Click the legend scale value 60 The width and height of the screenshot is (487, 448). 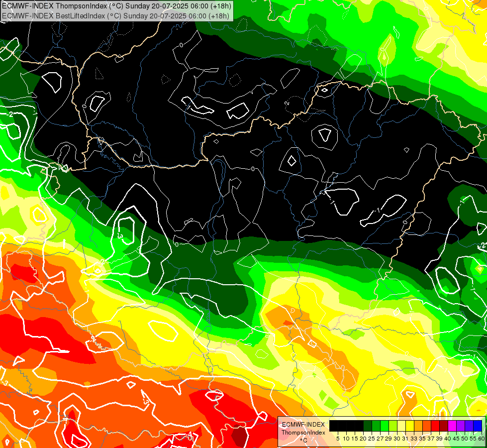[x=482, y=439]
